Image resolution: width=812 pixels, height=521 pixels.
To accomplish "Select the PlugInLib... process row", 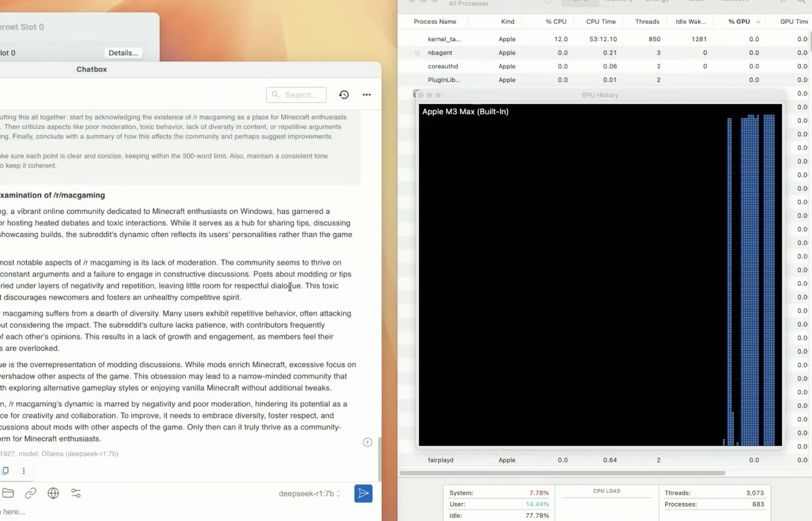I will click(604, 80).
